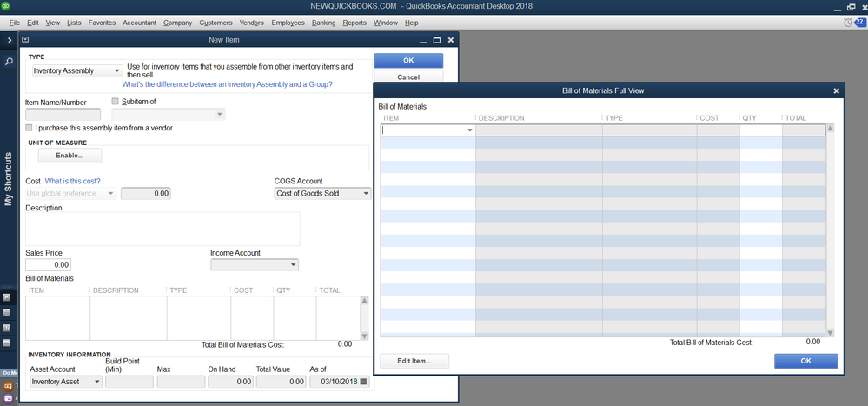Click the Build Point (Min) field

129,382
